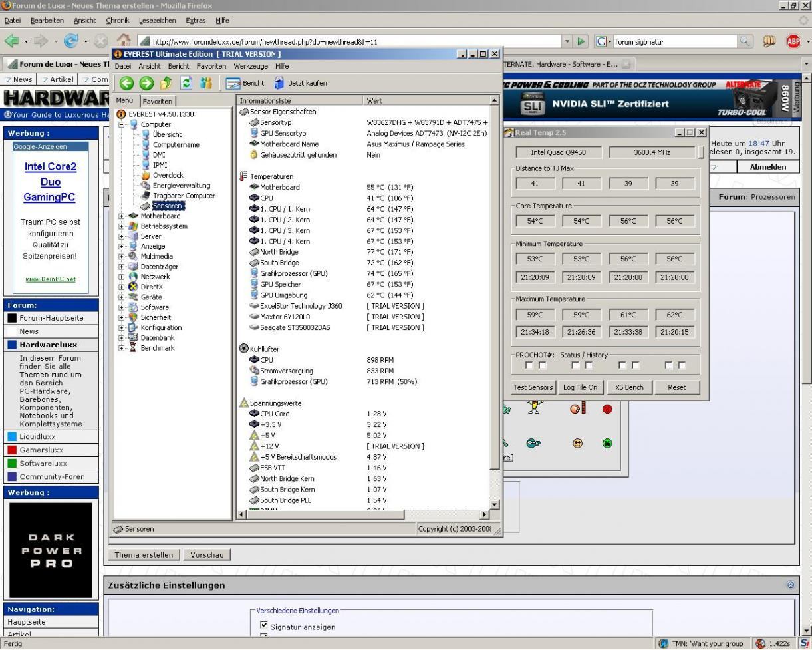The height and width of the screenshot is (650, 812).
Task: Expand the Anzeige tree node
Action: (122, 246)
